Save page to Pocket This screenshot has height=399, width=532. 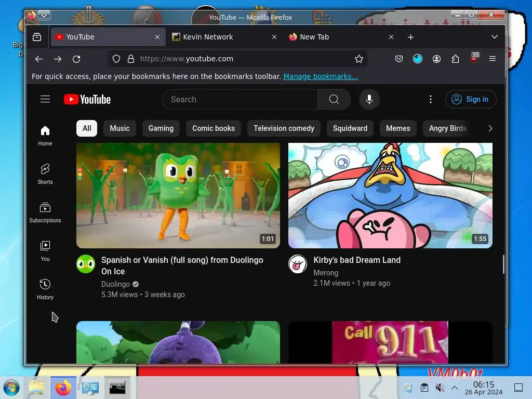point(399,59)
